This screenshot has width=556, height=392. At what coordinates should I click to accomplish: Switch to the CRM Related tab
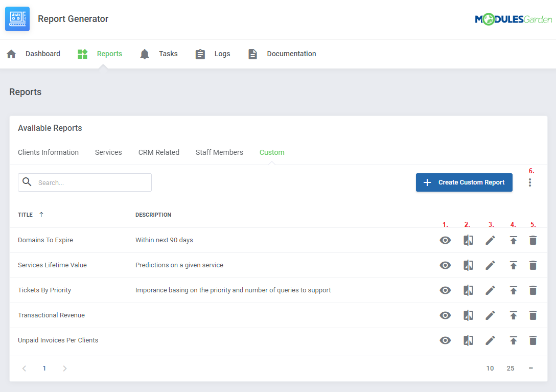tap(159, 152)
